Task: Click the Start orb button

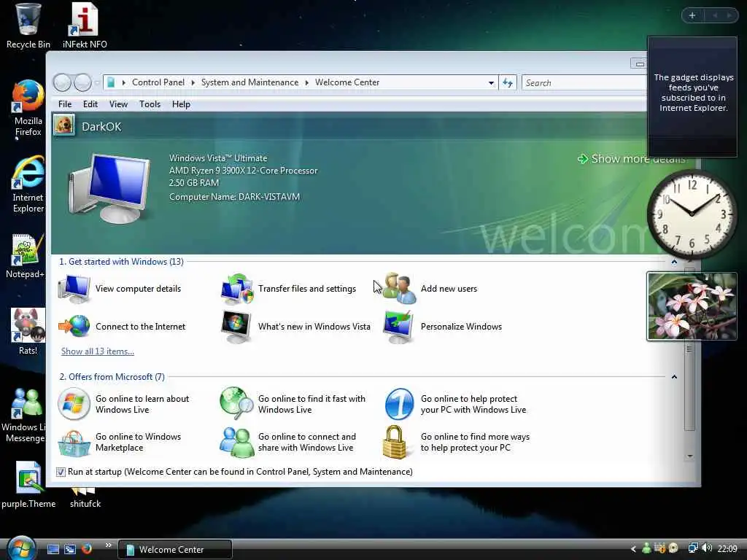Action: tap(21, 548)
